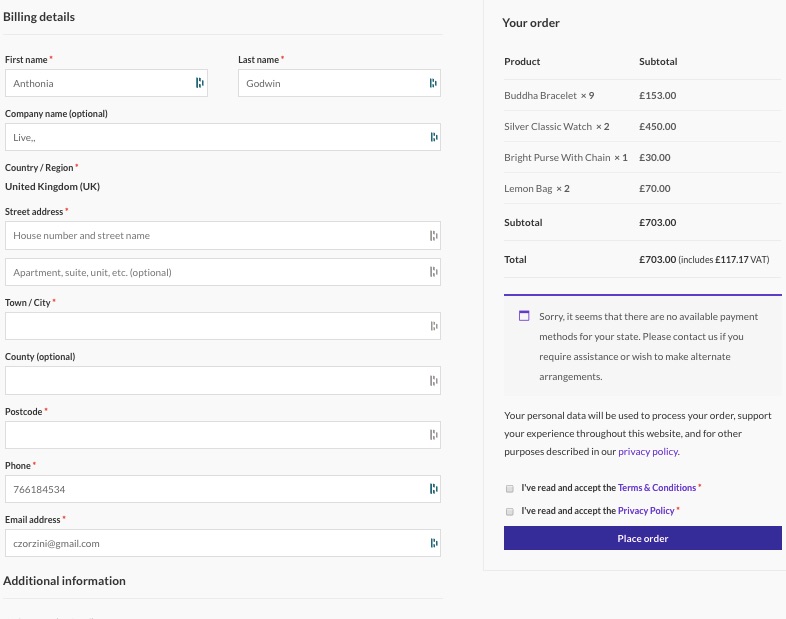Open the privacy policy link in paragraph

tap(647, 452)
